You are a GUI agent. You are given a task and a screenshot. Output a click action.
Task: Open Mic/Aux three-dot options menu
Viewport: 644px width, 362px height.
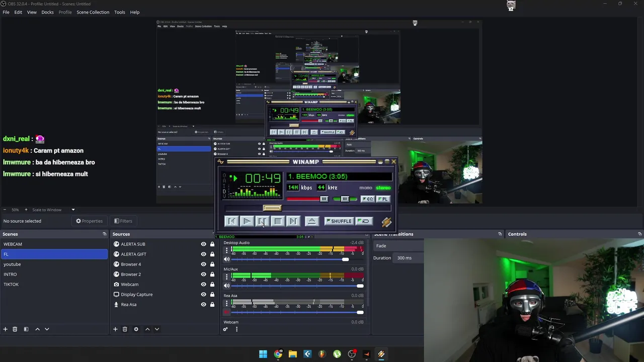[x=226, y=277]
